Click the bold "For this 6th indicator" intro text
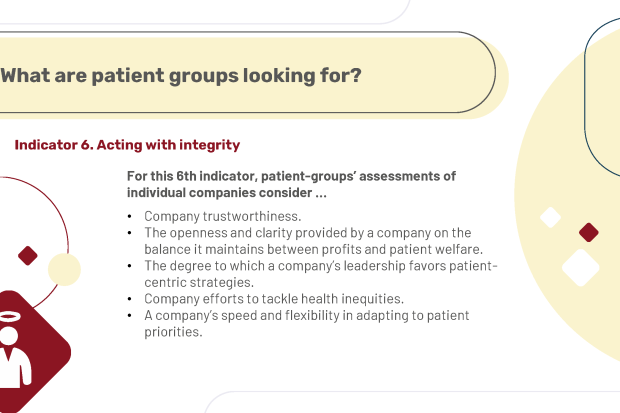Screen dimensions: 620x413 click(291, 184)
